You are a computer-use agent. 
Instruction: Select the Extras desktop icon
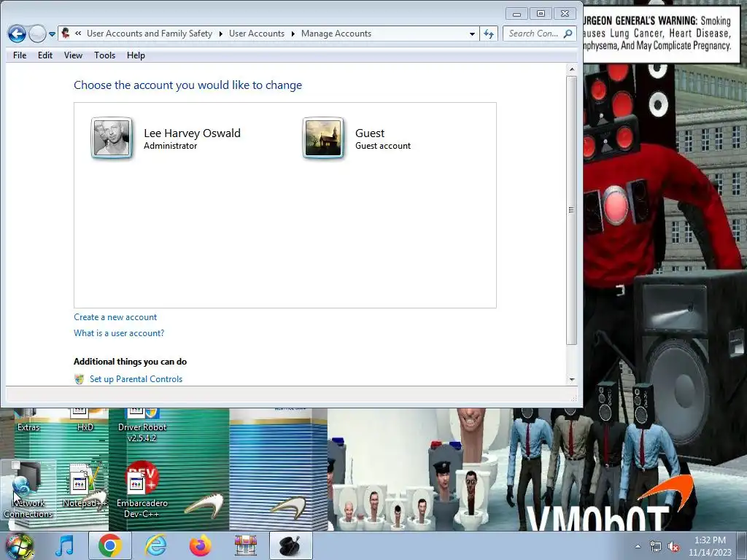pyautogui.click(x=28, y=420)
